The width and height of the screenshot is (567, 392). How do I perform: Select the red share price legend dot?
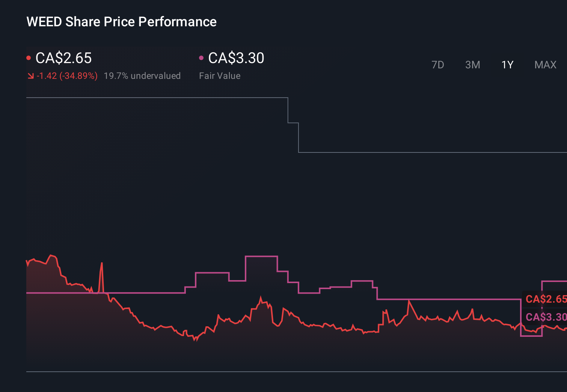29,57
